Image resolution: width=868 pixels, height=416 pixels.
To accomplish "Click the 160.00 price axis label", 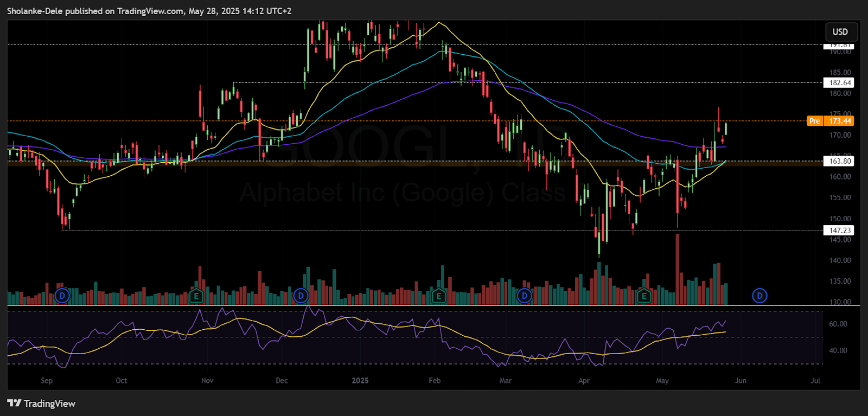I will pos(840,177).
